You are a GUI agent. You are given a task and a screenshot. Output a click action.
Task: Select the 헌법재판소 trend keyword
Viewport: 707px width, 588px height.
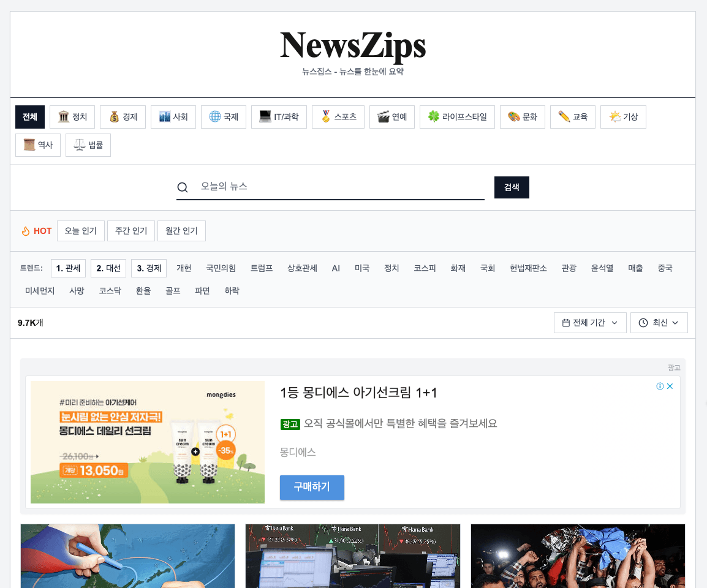click(x=529, y=268)
